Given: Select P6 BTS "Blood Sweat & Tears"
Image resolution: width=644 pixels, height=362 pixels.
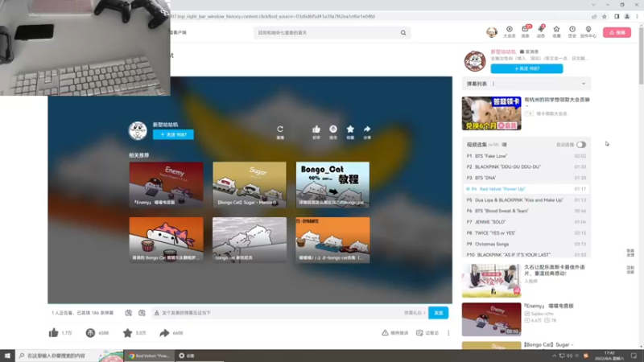Looking at the screenshot, I should [x=526, y=211].
